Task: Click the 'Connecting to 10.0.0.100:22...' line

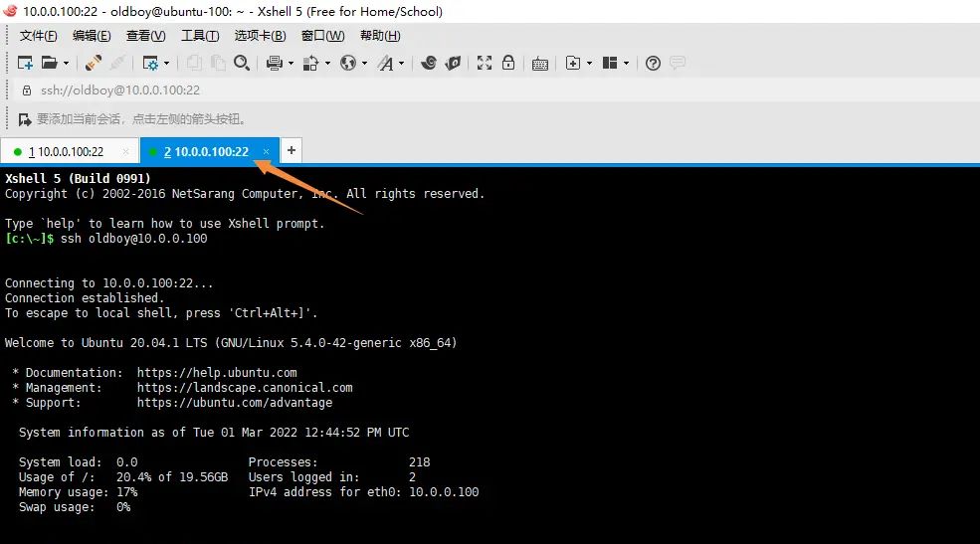Action: tap(108, 282)
